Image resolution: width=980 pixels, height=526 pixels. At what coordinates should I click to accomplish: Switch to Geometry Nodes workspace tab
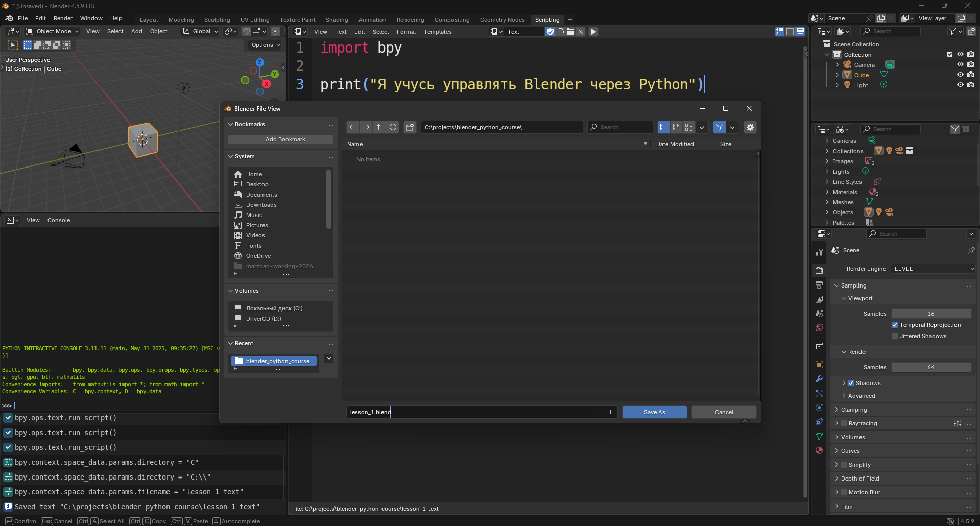pos(502,20)
